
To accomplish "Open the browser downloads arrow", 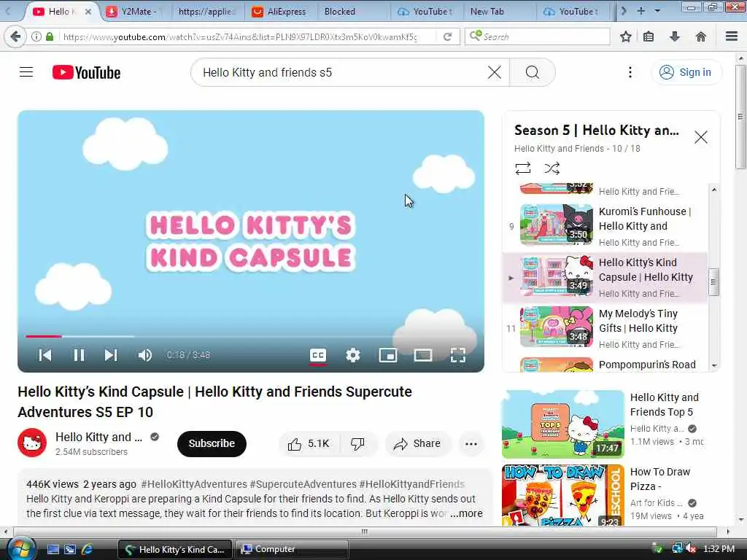I will click(x=675, y=36).
